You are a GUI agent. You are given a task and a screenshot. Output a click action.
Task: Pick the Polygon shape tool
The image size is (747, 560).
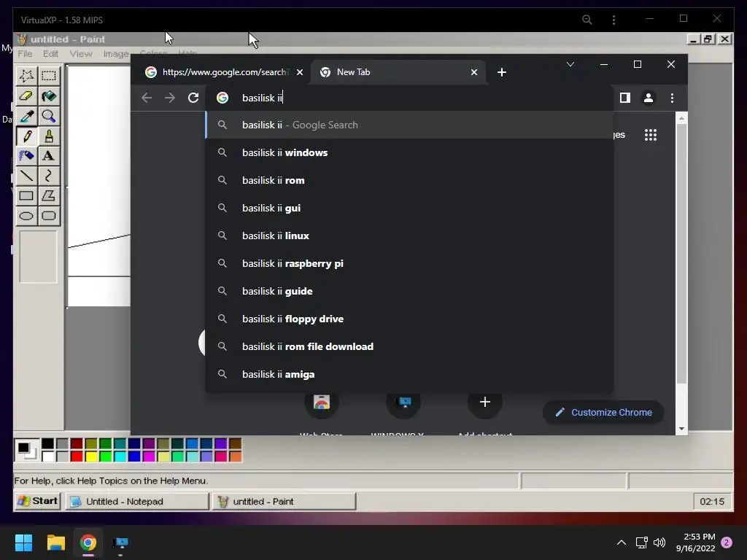(49, 195)
